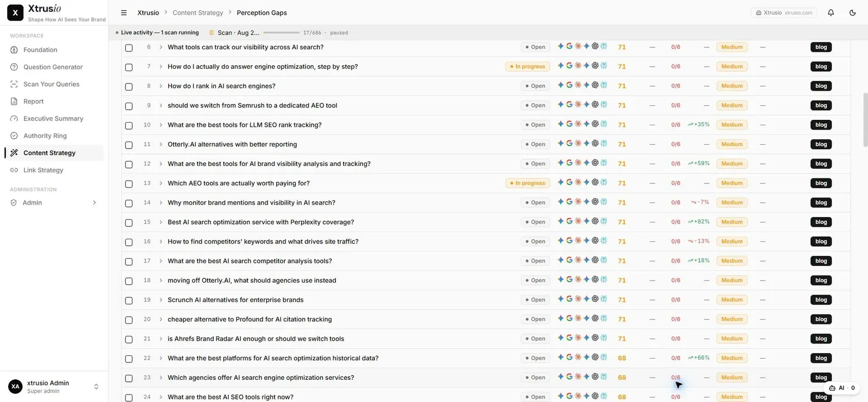Click question text "Otterly.AI alternatives with better reporting"

(232, 144)
